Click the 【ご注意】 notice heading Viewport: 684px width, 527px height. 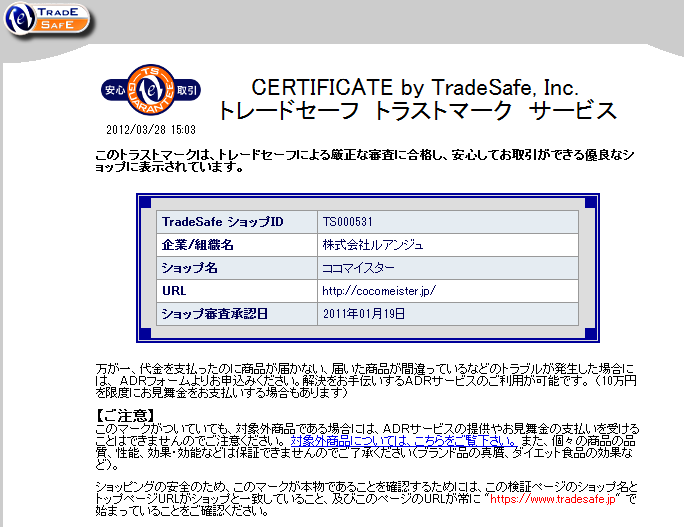point(125,415)
